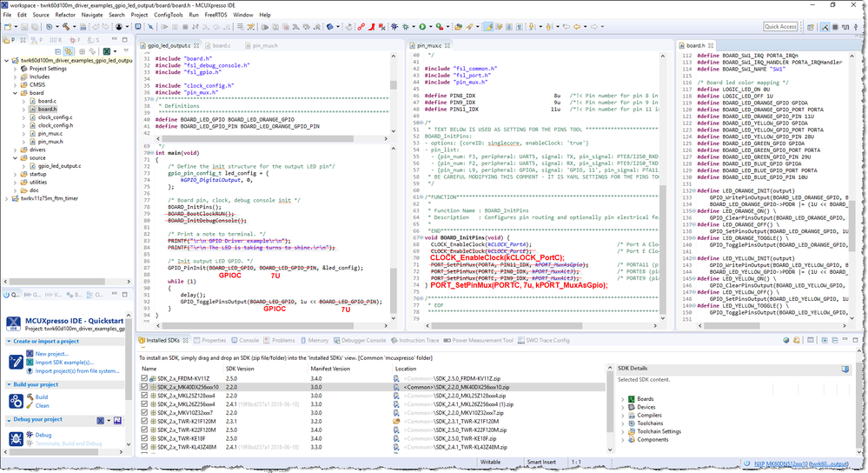This screenshot has width=868, height=473.
Task: Click the Debug icon in Quickstart panel
Action: 29,435
